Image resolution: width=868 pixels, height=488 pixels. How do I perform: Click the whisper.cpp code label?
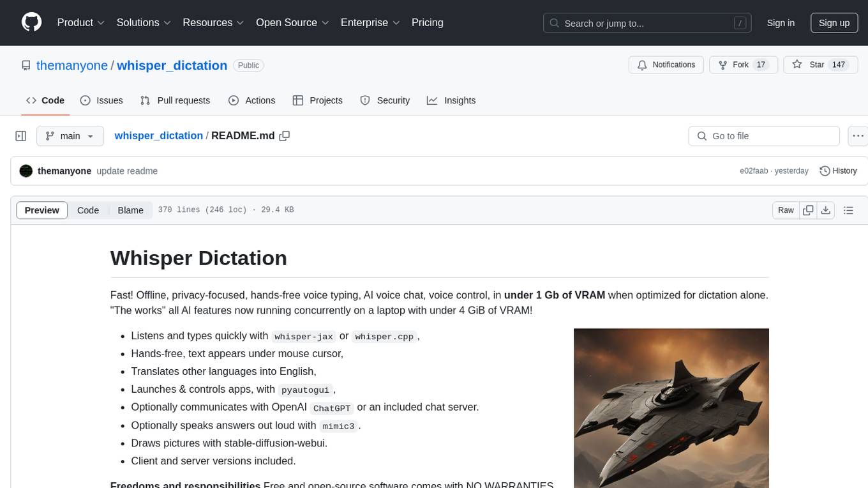[384, 337]
